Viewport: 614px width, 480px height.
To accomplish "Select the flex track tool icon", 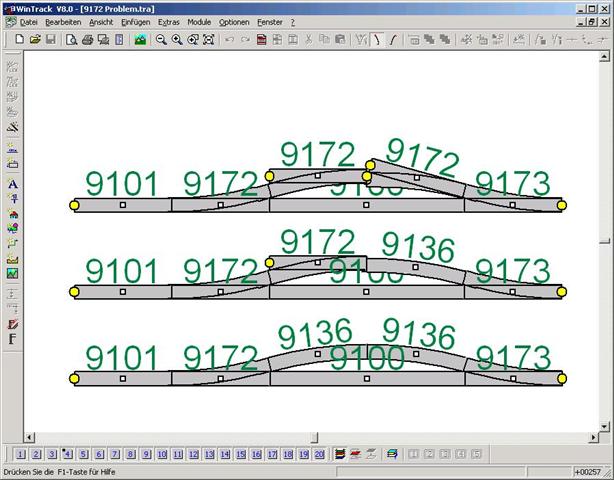I will pyautogui.click(x=393, y=39).
